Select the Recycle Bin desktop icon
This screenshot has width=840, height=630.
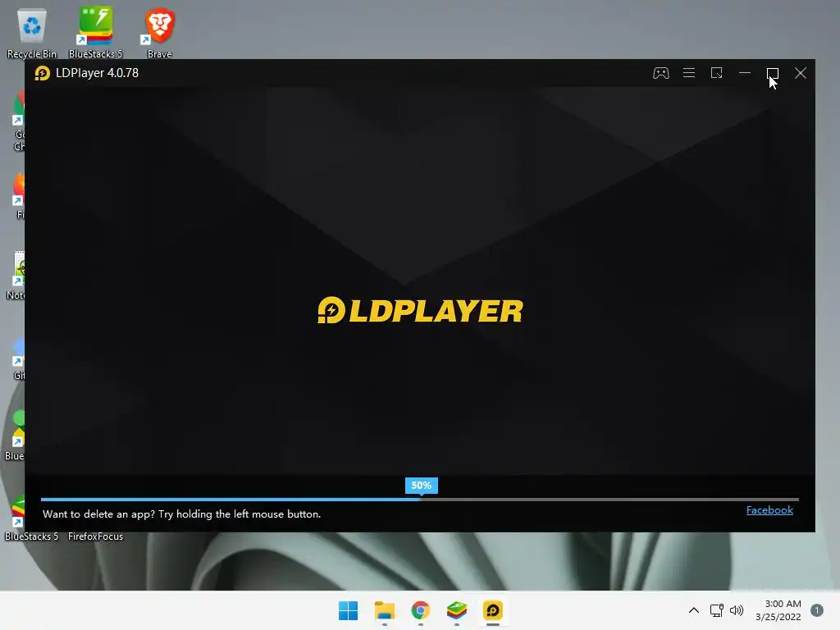32,33
